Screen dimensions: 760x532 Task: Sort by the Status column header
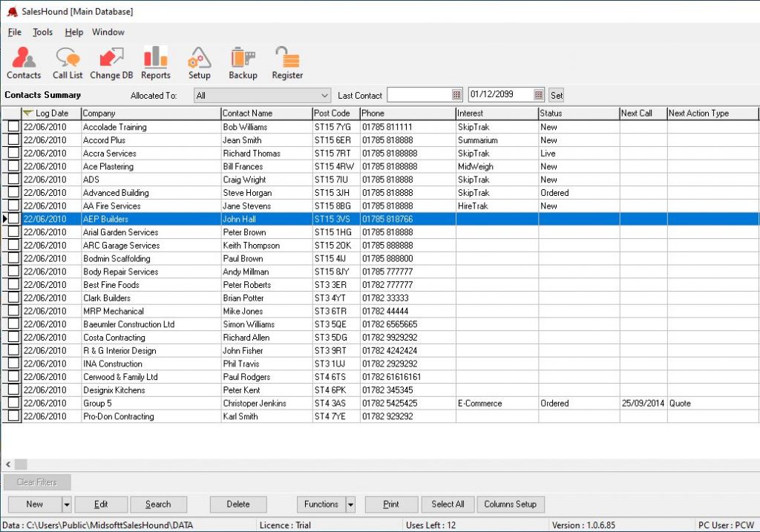[579, 114]
